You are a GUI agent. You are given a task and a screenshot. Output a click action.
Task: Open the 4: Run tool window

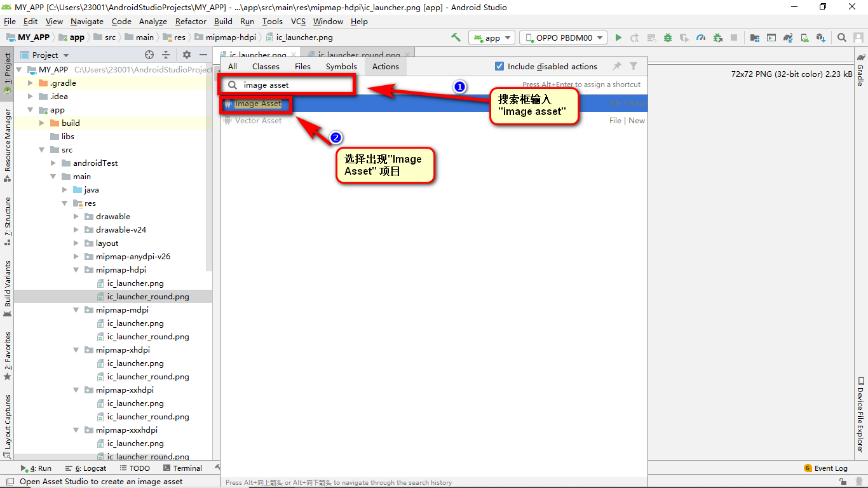point(37,468)
